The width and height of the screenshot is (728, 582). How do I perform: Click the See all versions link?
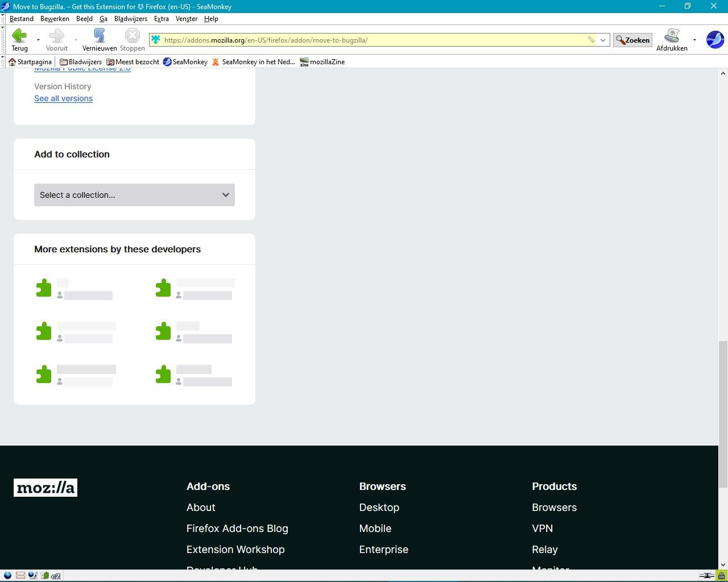pyautogui.click(x=63, y=98)
